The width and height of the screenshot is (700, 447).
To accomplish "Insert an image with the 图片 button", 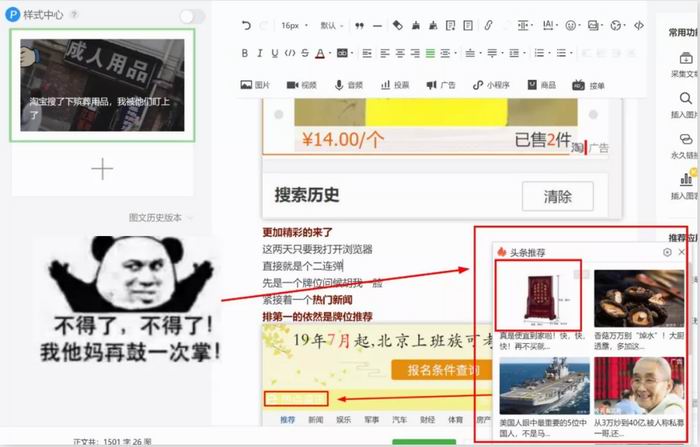I will (x=256, y=86).
